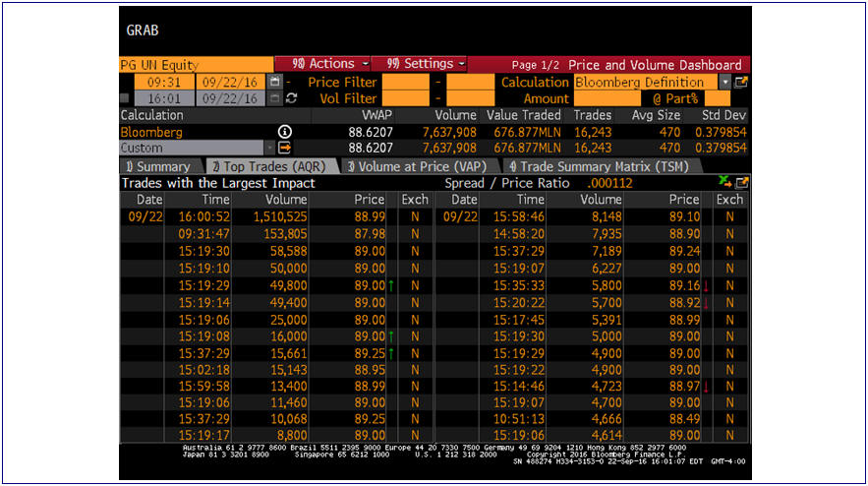This screenshot has width=868, height=486.
Task: Click the refresh icon beside the end date
Action: click(x=291, y=98)
